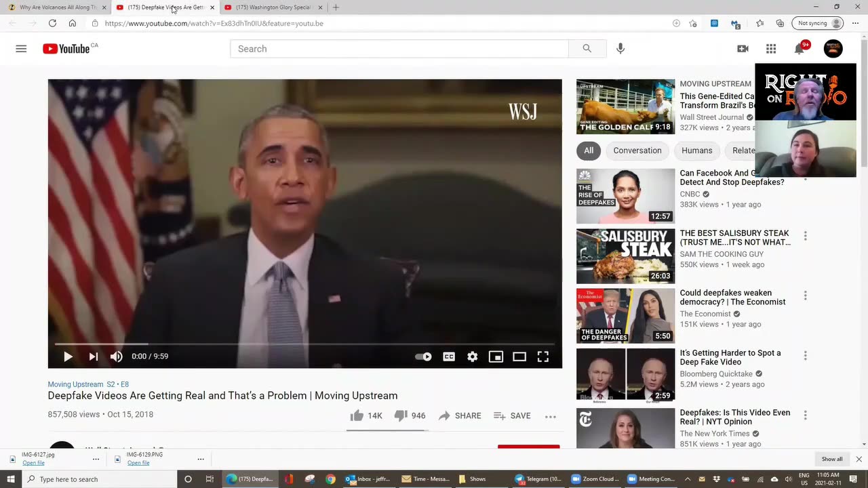Open Chrome from the taskbar
This screenshot has width=868, height=488.
330,479
